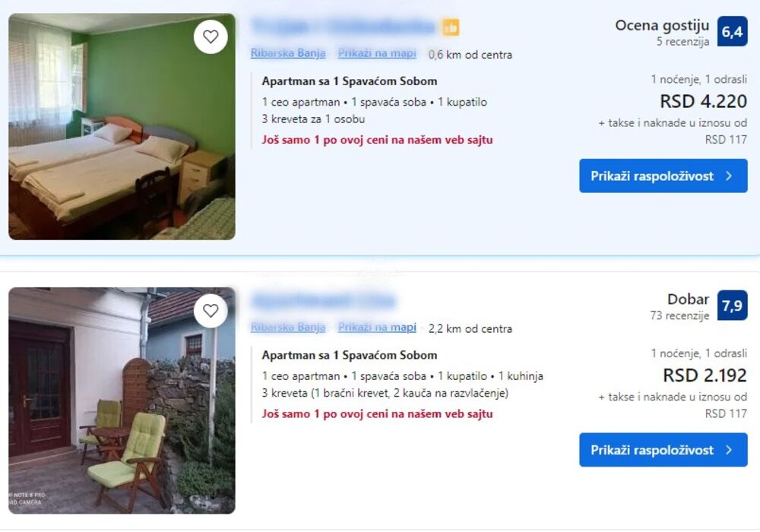Click Dobar 73 recenzije review text
The width and height of the screenshot is (760, 532).
[x=679, y=306]
